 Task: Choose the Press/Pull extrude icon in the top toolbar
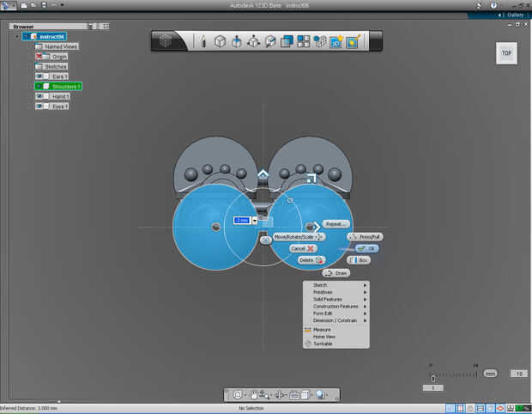tap(237, 41)
